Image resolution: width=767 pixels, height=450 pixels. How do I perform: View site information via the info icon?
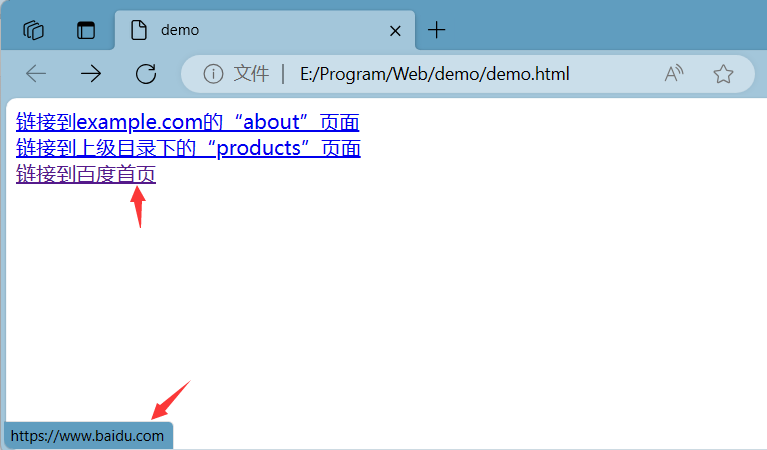[x=213, y=74]
